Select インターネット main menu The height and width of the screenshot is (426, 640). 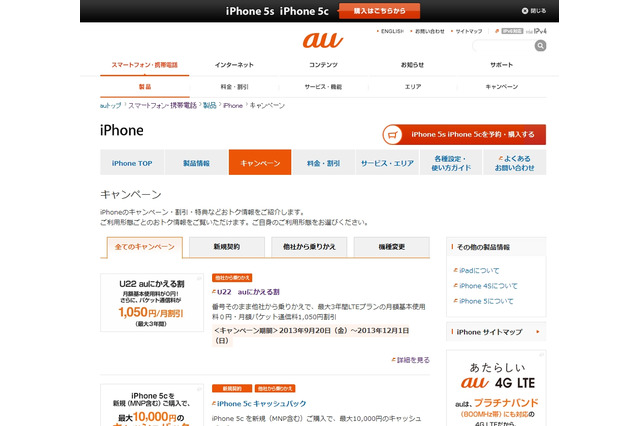tap(234, 65)
